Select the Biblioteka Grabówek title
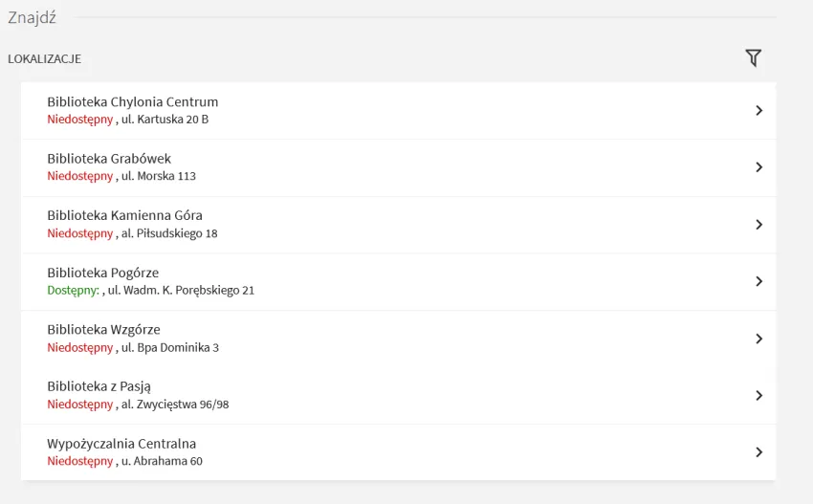Viewport: 813px width, 504px height. (109, 159)
